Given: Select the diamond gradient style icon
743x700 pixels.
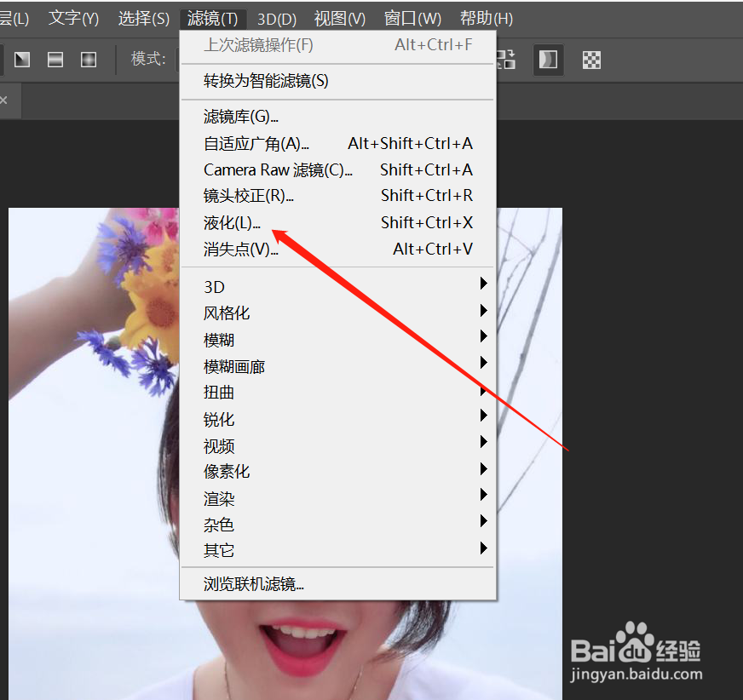Looking at the screenshot, I should coord(89,60).
